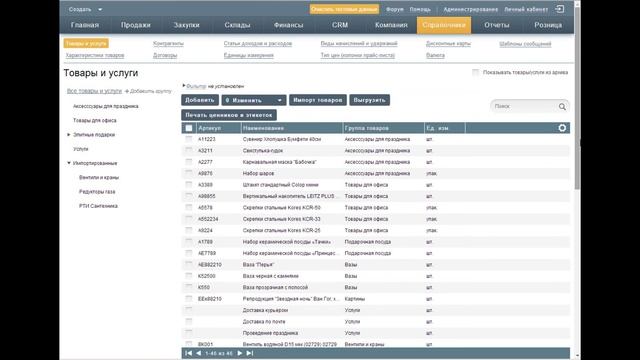
Task: Go to previous page of list
Action: click(199, 353)
